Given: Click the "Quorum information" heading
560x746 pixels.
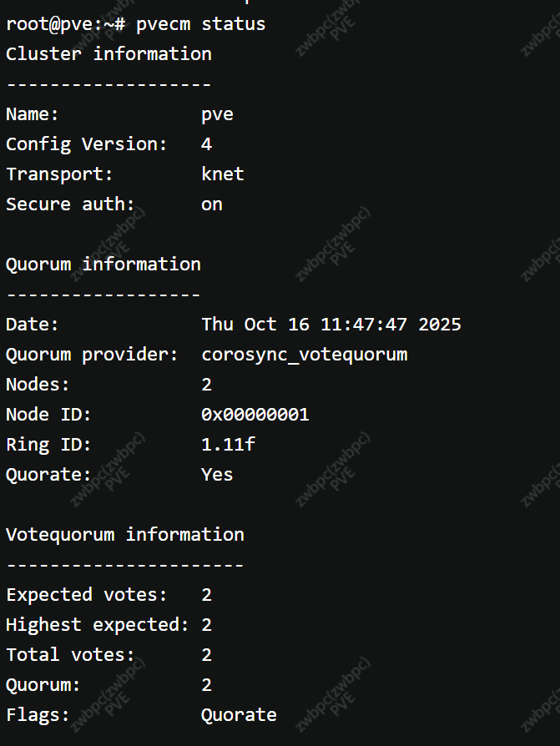Looking at the screenshot, I should pyautogui.click(x=103, y=264).
